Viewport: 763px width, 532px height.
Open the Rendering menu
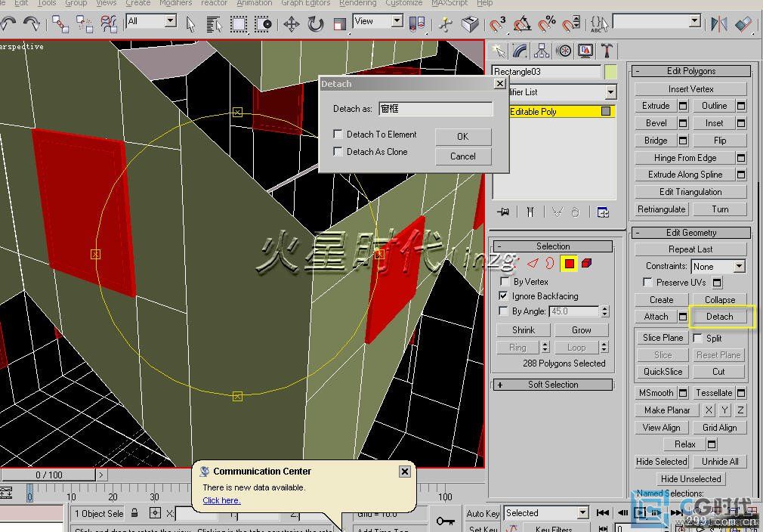pyautogui.click(x=357, y=3)
